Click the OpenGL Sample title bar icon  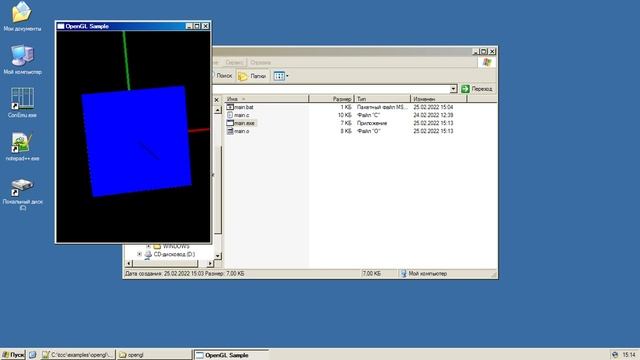61,26
